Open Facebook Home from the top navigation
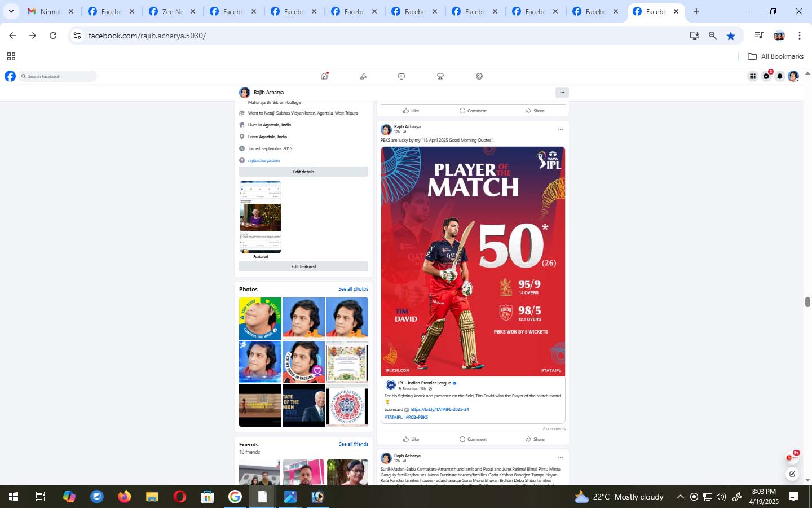This screenshot has width=812, height=508. (x=324, y=76)
